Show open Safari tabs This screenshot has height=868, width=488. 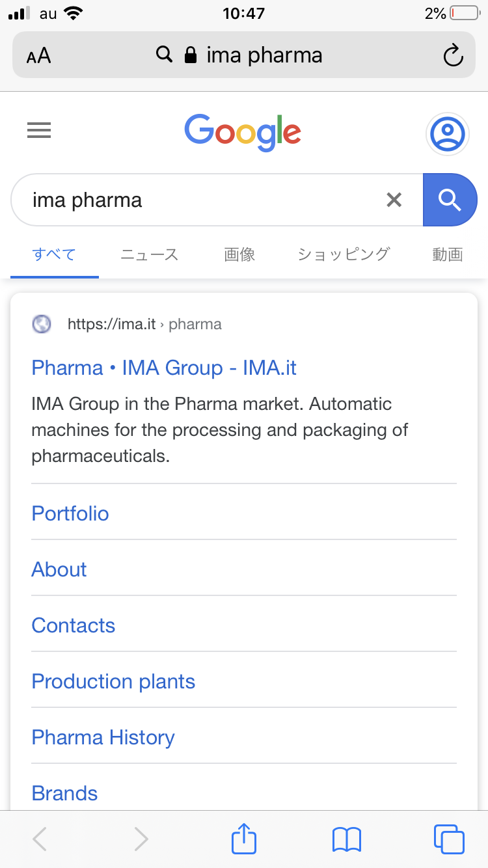448,839
